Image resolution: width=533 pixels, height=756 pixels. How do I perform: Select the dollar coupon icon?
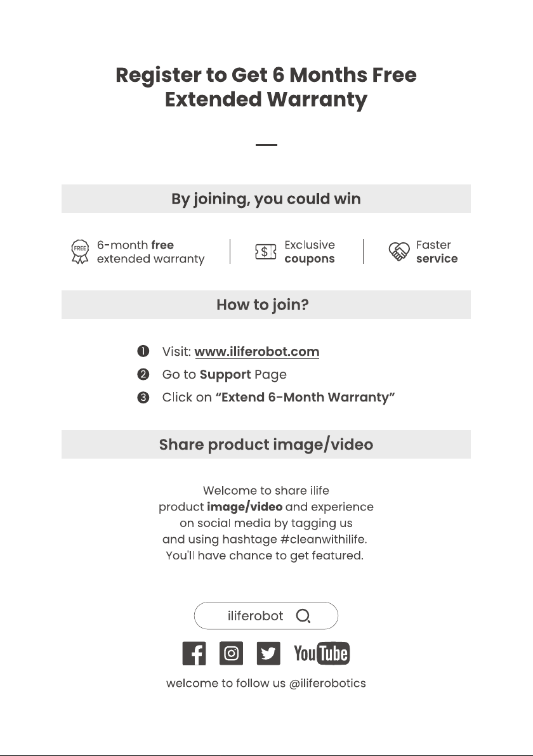point(265,252)
